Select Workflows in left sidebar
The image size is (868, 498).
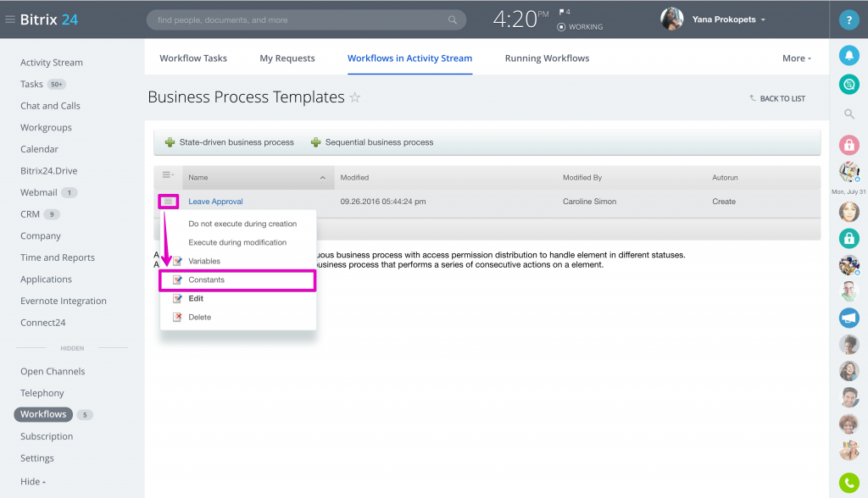point(43,414)
